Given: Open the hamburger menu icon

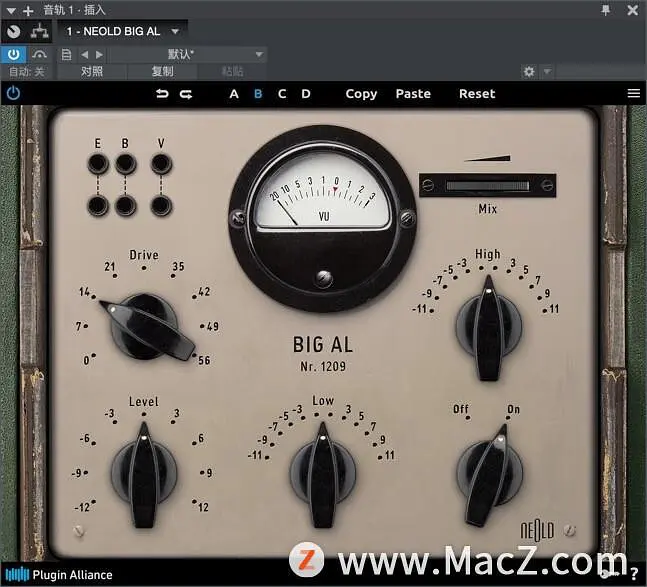Looking at the screenshot, I should [x=634, y=94].
